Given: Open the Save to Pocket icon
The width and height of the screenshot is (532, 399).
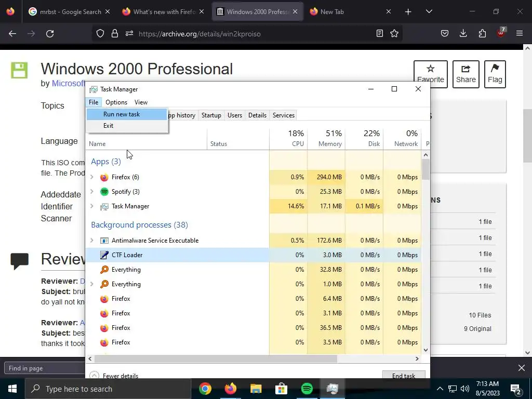Looking at the screenshot, I should coord(445,34).
